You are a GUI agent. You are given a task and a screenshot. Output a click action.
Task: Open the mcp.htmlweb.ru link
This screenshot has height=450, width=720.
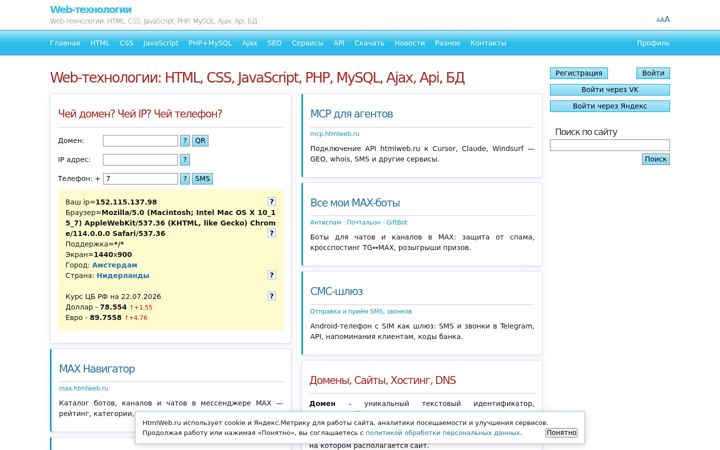coord(335,134)
